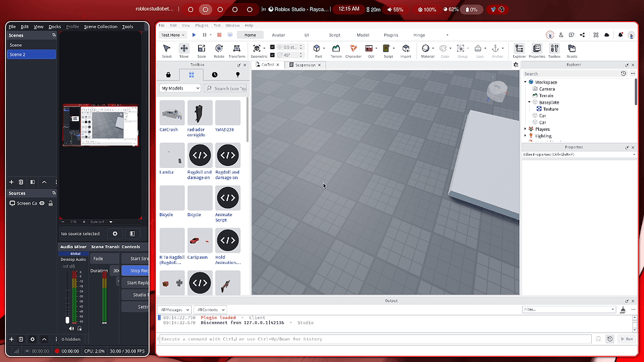The width and height of the screenshot is (644, 362).
Task: Open the Character tool
Action: tap(353, 51)
